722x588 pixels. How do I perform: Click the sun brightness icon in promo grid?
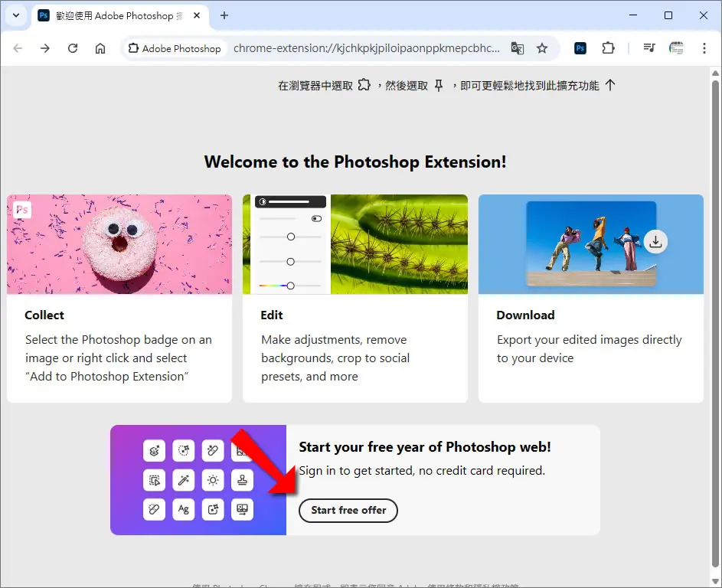click(213, 480)
